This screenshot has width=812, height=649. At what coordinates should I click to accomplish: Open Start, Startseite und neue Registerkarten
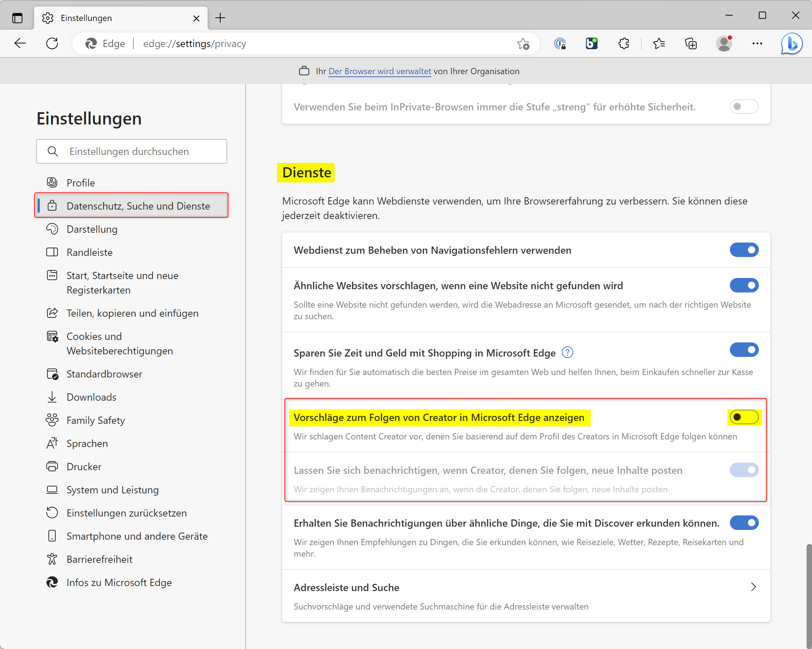tap(131, 283)
